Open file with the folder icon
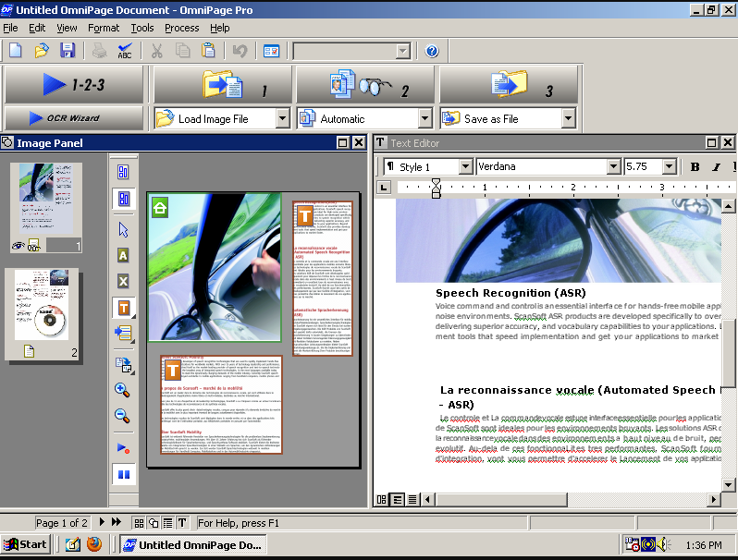Viewport: 738px width, 560px height. [42, 50]
